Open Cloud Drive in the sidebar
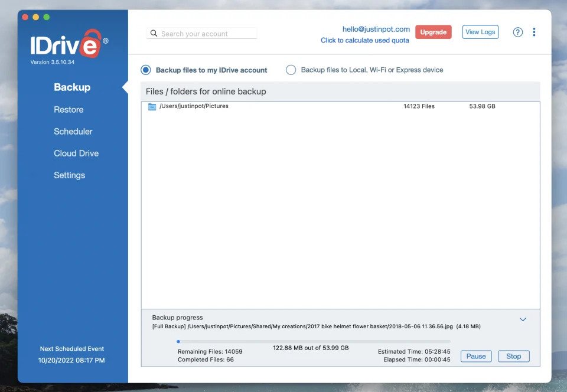Screen dimensions: 567x392 pyautogui.click(x=76, y=153)
